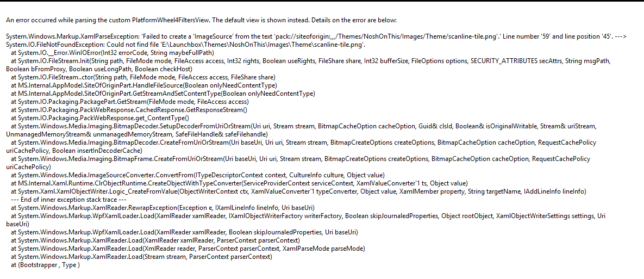Viewport: 644px width, 279px height.
Task: Click the 'An error occurred while parsing' heading line
Action: (x=202, y=20)
